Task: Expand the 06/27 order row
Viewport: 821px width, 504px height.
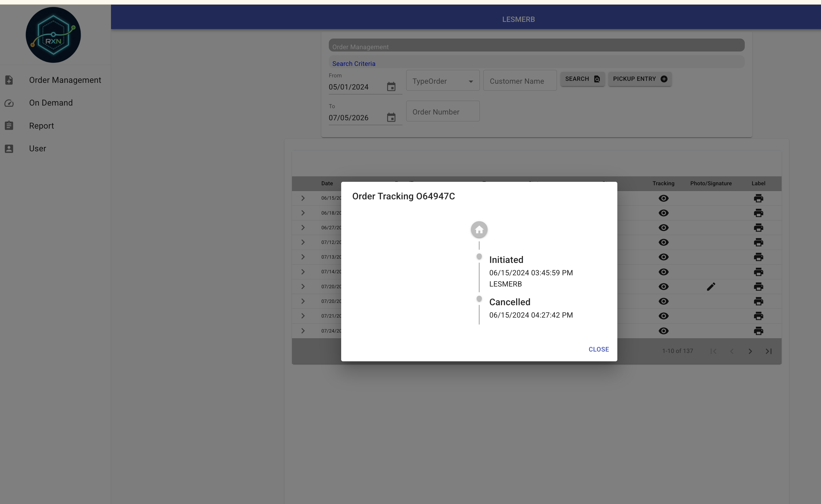Action: click(x=303, y=227)
